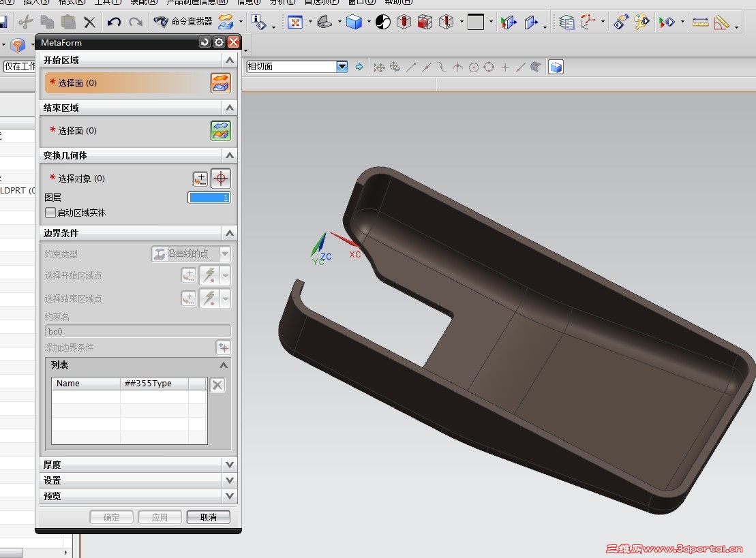Collapse the 结束区域 section
756x558 pixels.
pyautogui.click(x=230, y=108)
